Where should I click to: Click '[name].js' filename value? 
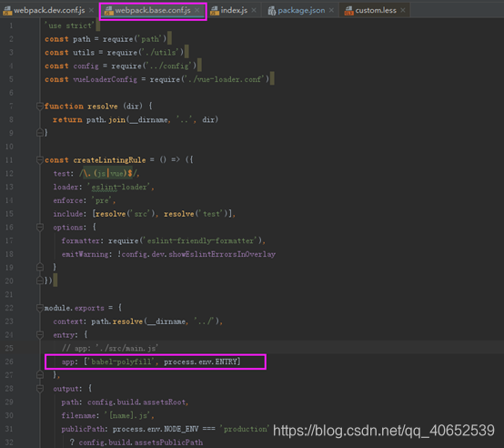[127, 415]
